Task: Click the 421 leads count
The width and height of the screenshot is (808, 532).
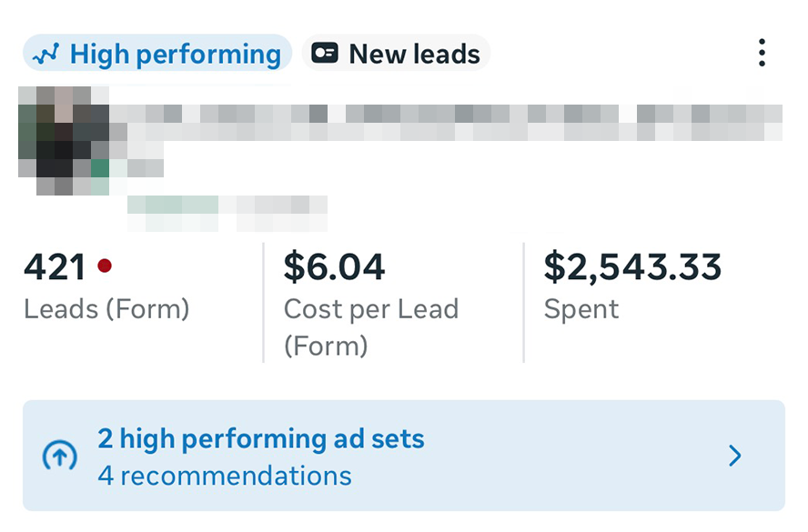Action: (x=55, y=266)
